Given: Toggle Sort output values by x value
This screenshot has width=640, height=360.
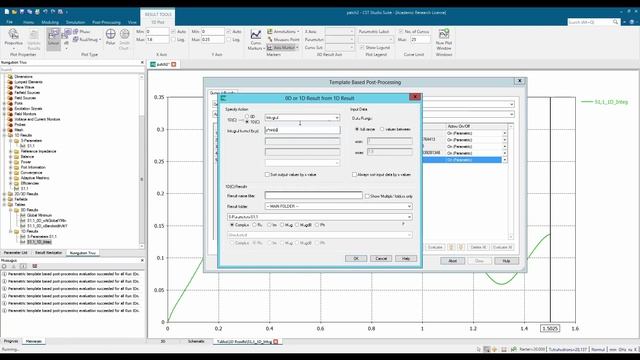Looking at the screenshot, I should click(267, 174).
